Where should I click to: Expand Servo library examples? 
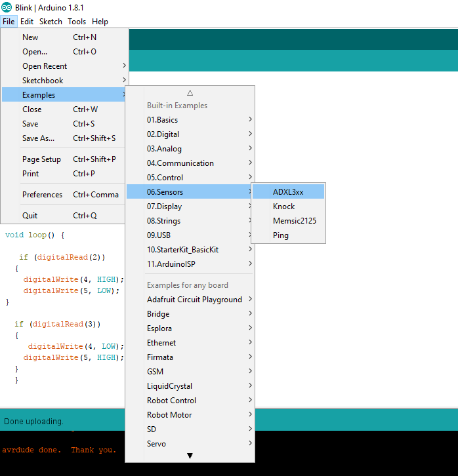click(x=190, y=443)
